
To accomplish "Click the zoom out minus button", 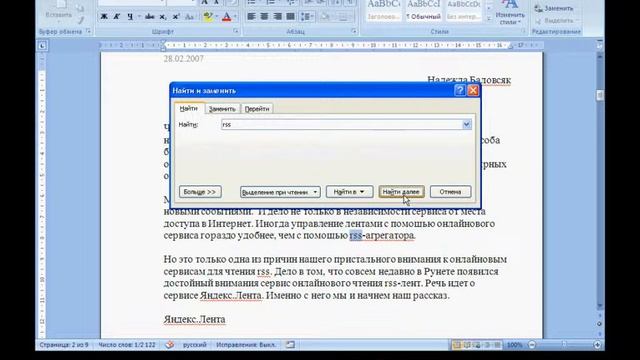I will point(532,345).
